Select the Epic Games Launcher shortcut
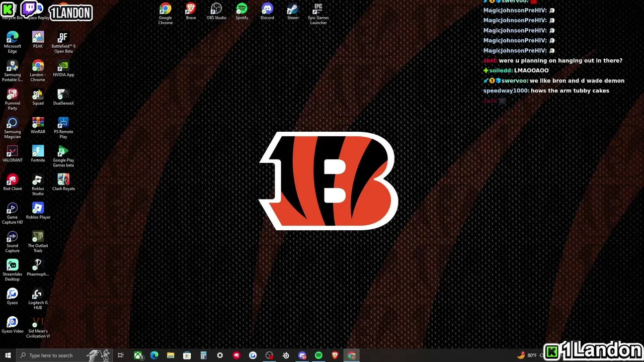This screenshot has height=362, width=644. click(318, 14)
